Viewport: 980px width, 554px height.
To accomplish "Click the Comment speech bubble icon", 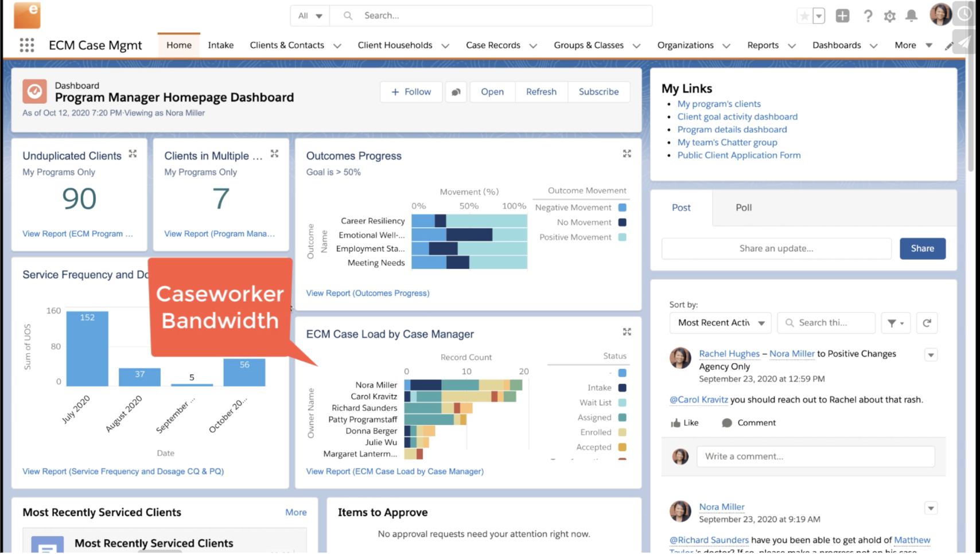I will click(x=726, y=423).
